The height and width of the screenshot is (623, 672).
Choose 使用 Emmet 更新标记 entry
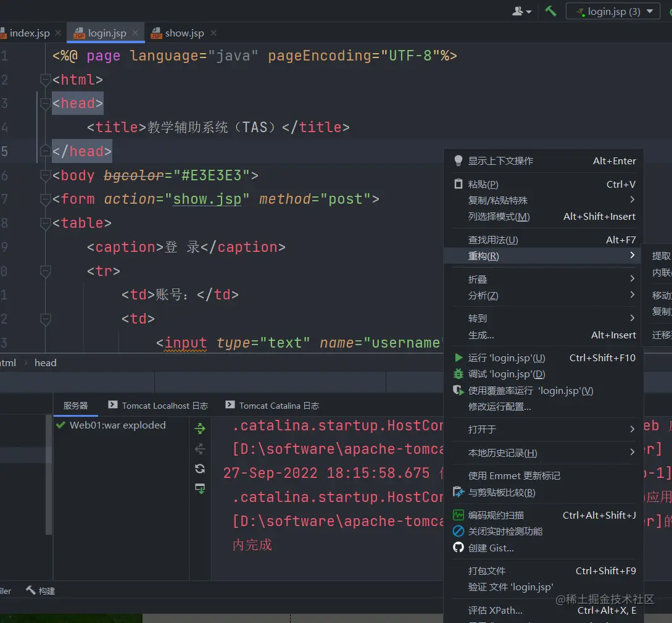[x=544, y=476]
